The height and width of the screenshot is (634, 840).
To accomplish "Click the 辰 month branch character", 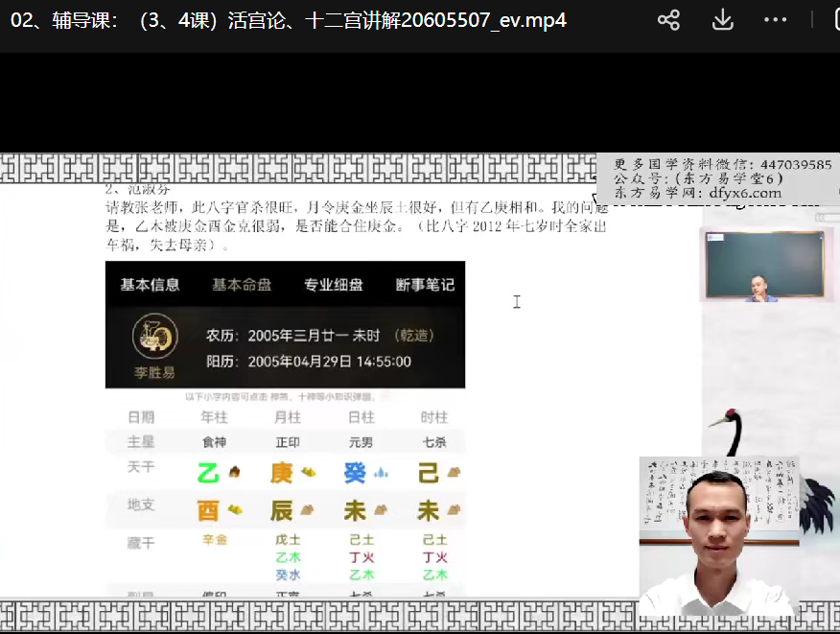I will (x=281, y=510).
